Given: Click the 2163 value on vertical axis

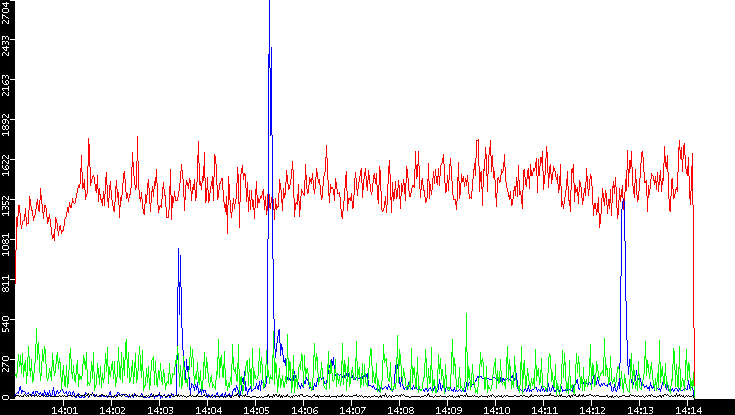Looking at the screenshot, I should (5, 86).
